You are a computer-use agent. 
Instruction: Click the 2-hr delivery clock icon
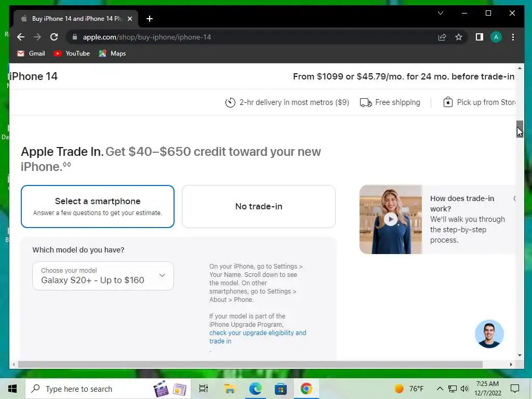coord(230,102)
